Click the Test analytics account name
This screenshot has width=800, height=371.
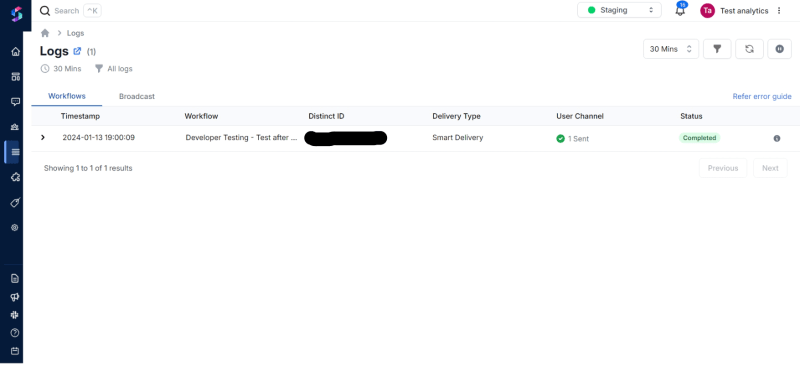tap(744, 11)
